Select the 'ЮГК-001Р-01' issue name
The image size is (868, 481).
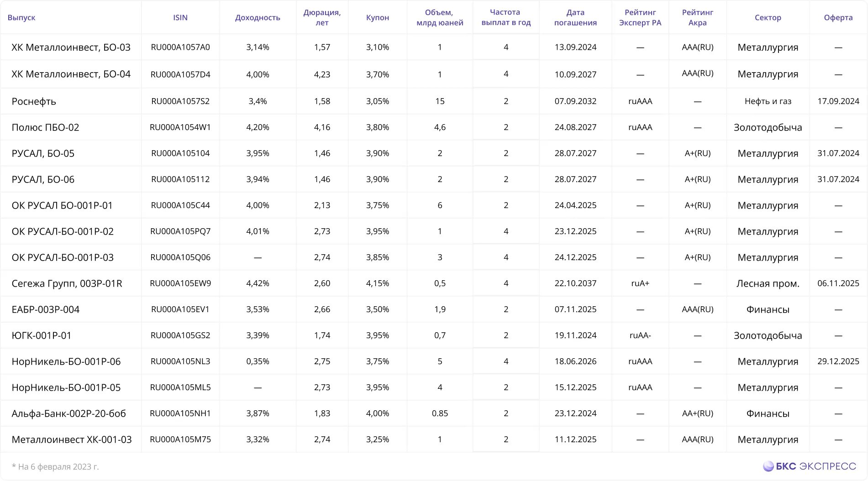(x=42, y=335)
